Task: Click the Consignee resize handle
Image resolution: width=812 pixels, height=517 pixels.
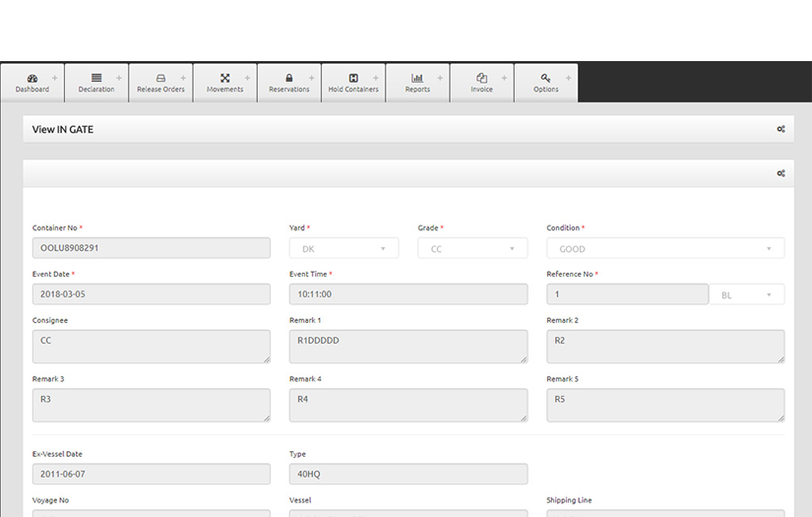Action: pos(267,359)
